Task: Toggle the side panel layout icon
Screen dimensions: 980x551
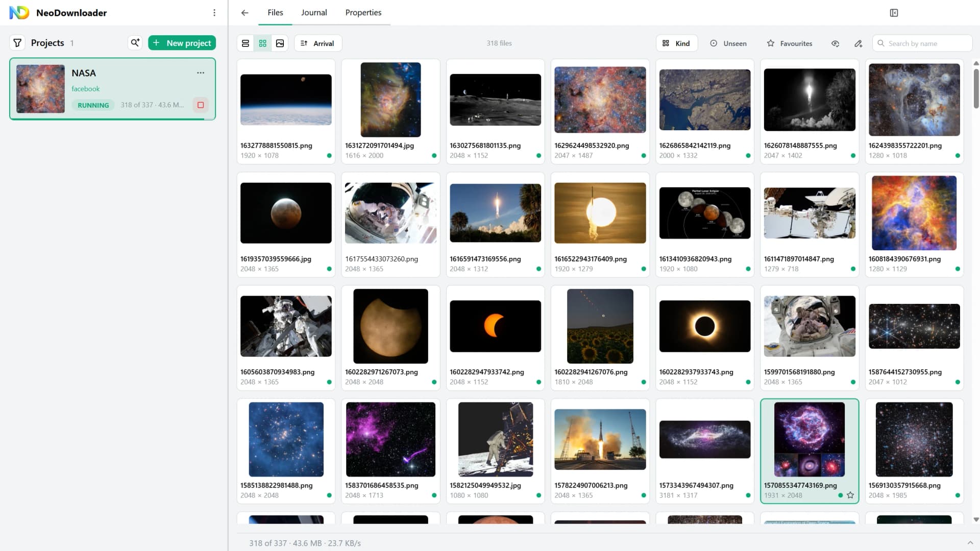Action: pos(894,13)
